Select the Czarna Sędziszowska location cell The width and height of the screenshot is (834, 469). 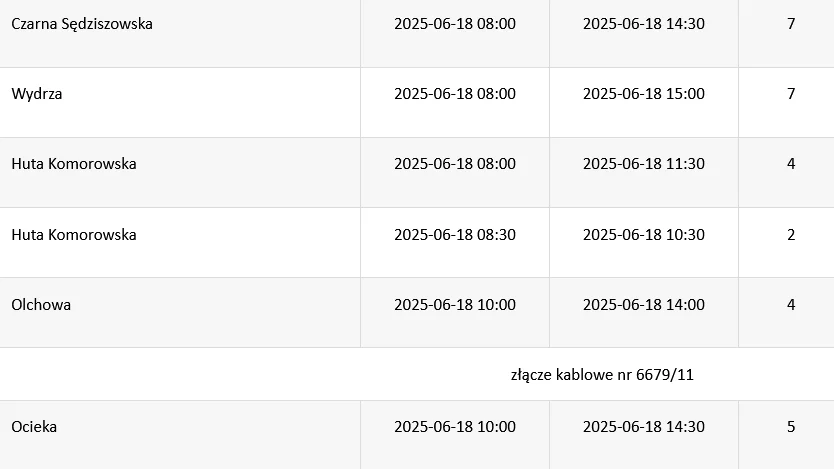click(x=180, y=33)
